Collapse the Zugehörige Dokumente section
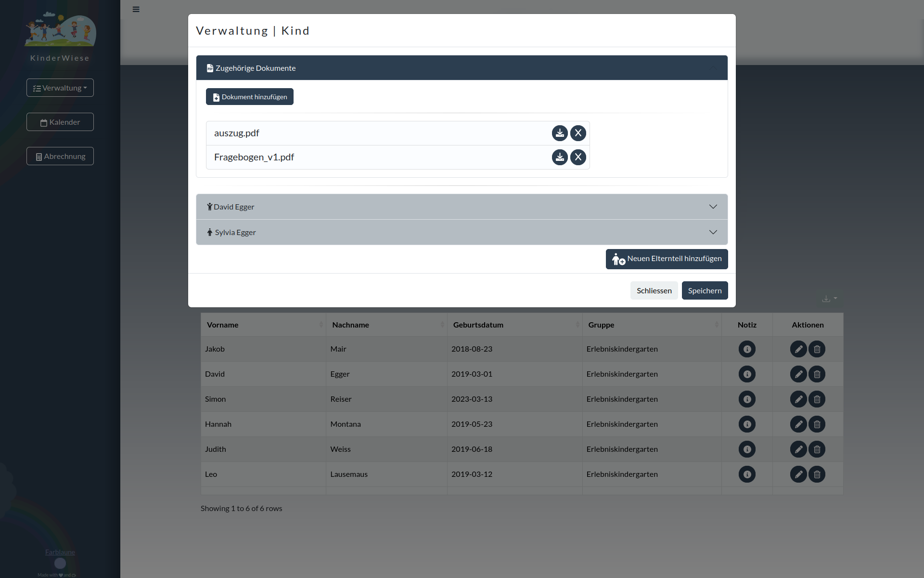This screenshot has height=578, width=924. coord(462,68)
